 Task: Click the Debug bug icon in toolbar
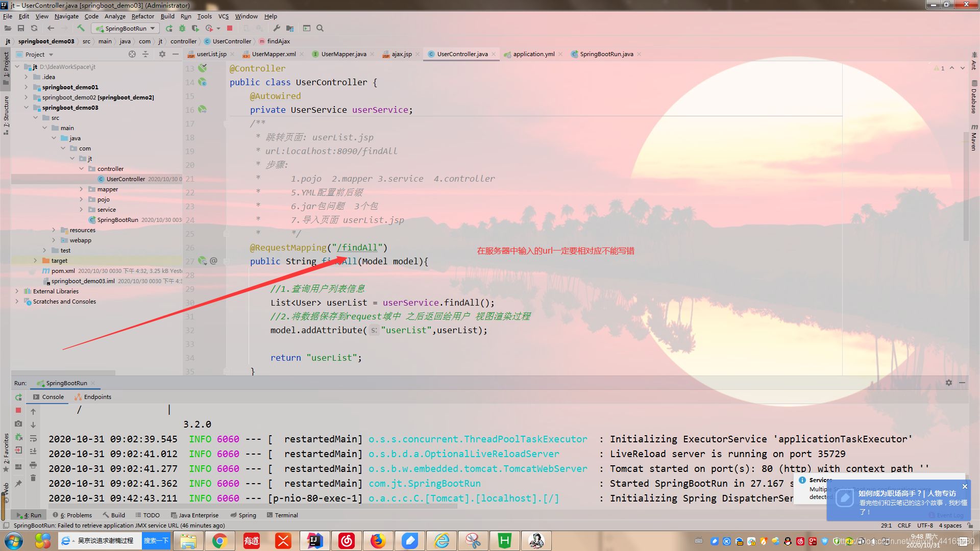tap(182, 29)
